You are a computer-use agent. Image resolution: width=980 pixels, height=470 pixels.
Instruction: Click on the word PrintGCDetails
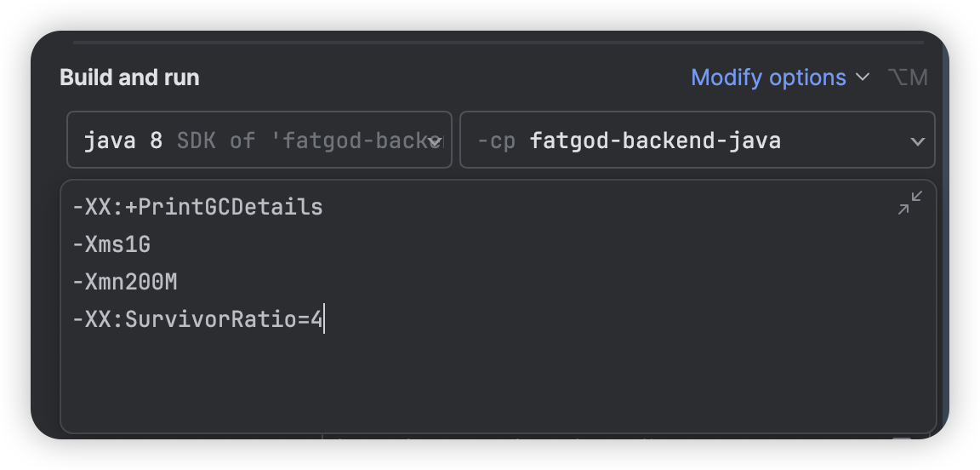tap(231, 207)
